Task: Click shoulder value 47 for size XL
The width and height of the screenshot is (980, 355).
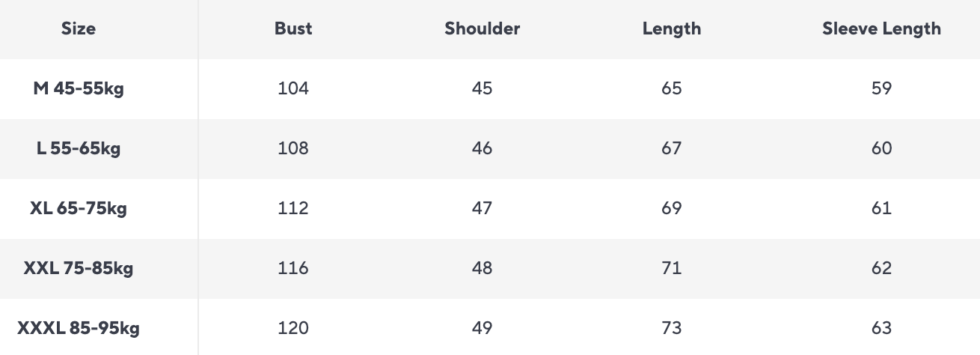Action: pos(483,208)
